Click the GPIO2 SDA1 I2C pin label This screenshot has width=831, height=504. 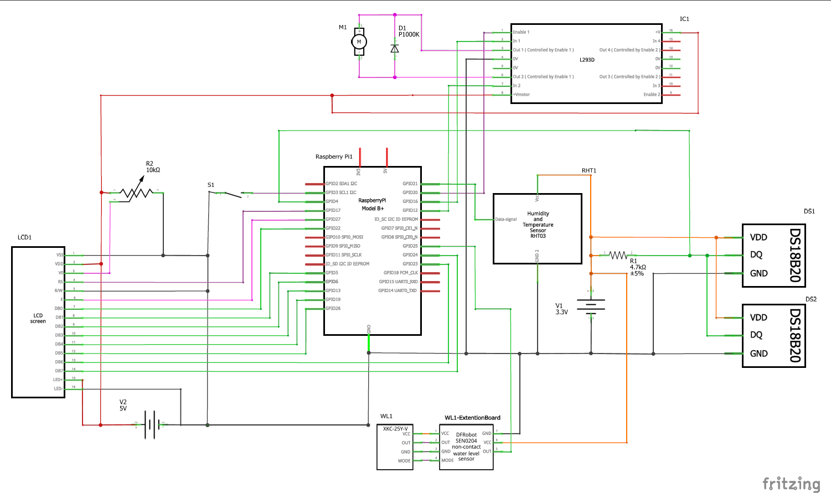point(342,184)
